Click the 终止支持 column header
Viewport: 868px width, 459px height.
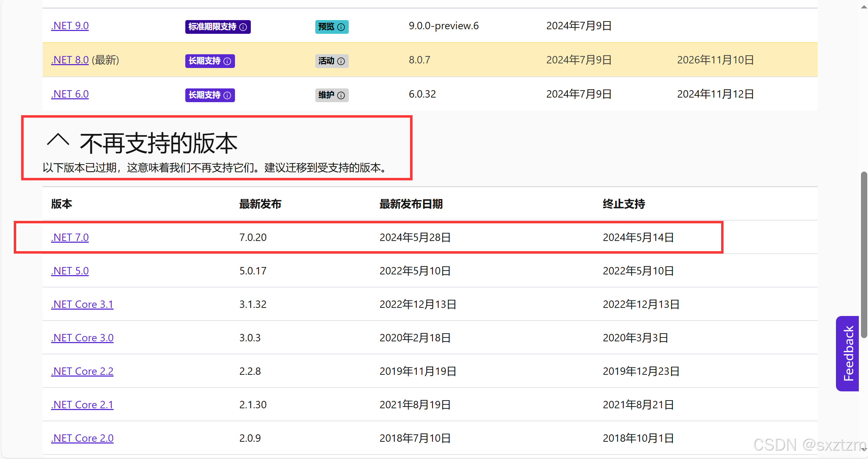tap(624, 204)
